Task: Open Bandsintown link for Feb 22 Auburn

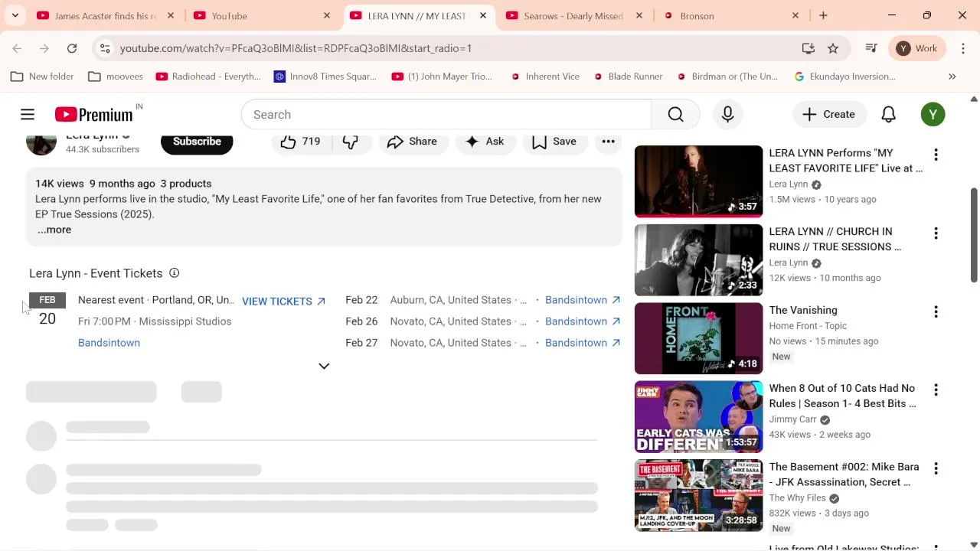Action: 583,300
